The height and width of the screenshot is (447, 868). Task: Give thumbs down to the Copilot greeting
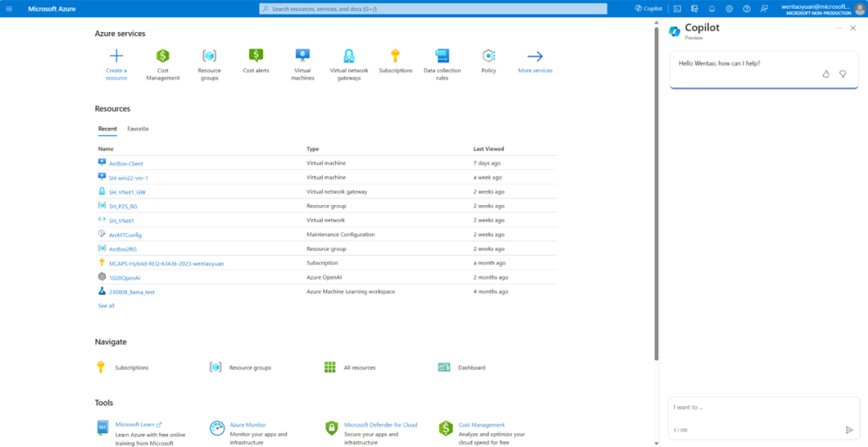coord(842,74)
